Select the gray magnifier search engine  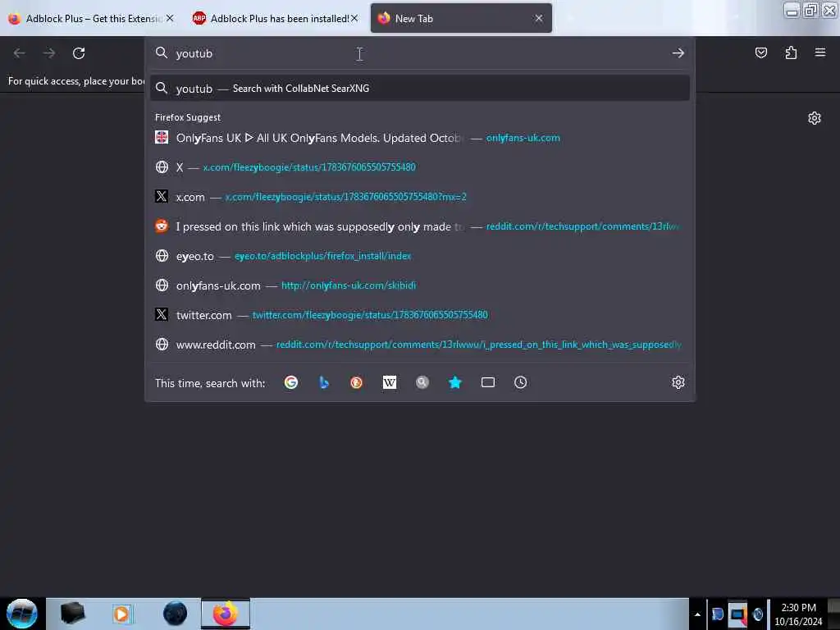[422, 382]
